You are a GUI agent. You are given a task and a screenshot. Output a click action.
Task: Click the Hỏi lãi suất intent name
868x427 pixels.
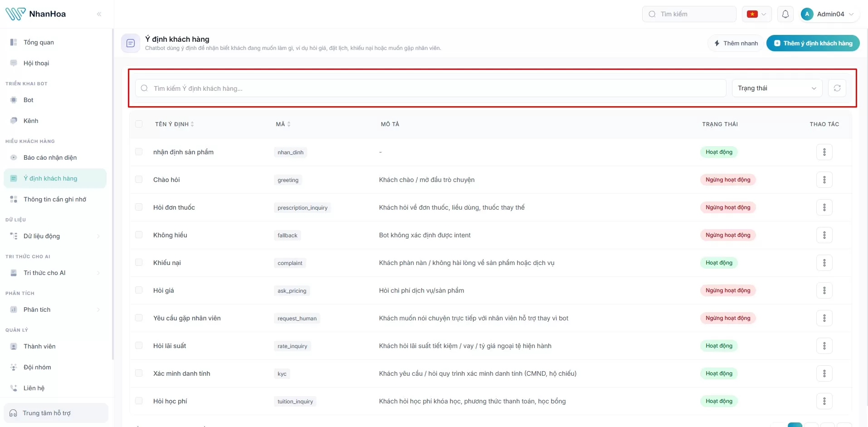click(170, 346)
